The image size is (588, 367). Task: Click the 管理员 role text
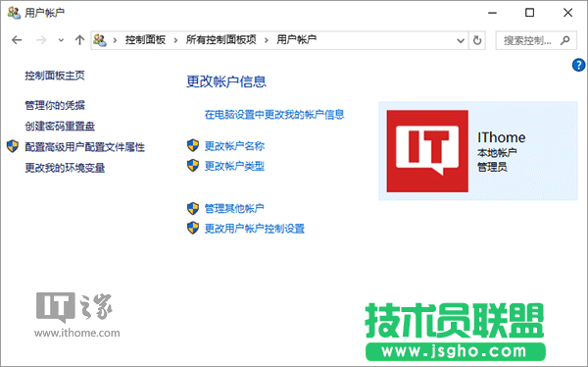(x=492, y=167)
